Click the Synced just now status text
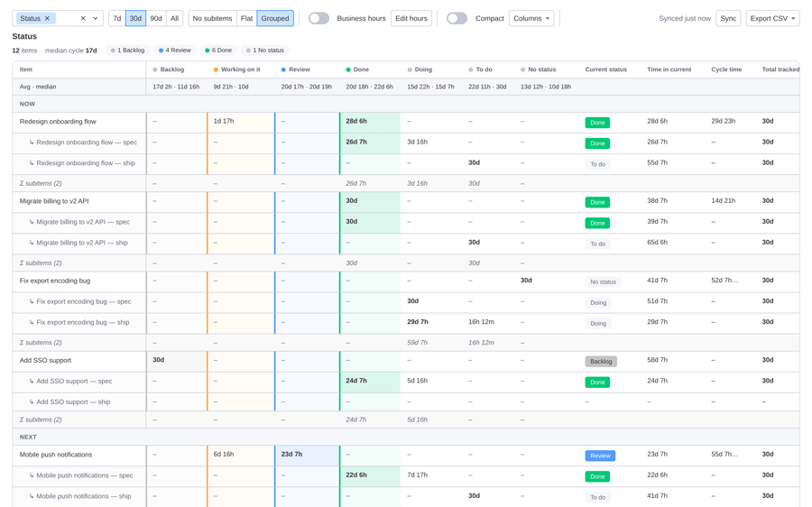Screen dimensions: 812x507 (685, 19)
